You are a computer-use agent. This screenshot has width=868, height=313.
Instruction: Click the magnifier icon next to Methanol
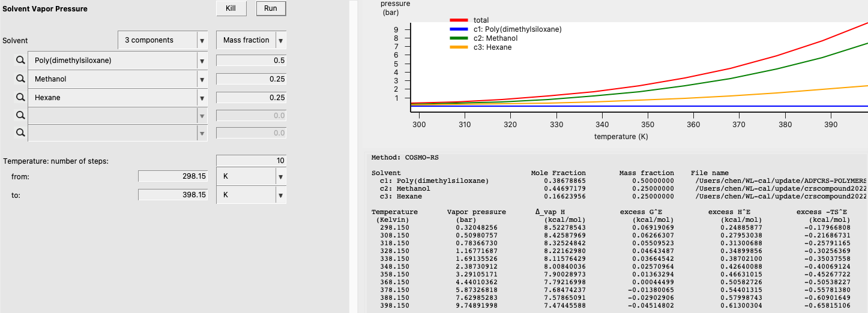pos(20,79)
